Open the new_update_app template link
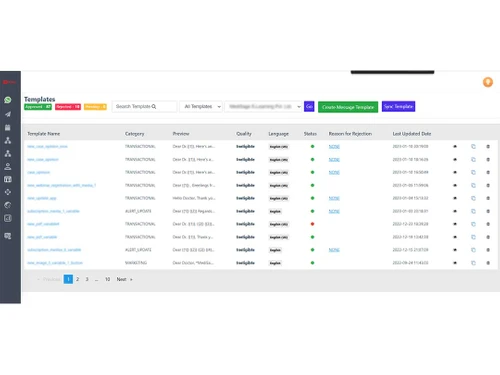 tap(42, 198)
